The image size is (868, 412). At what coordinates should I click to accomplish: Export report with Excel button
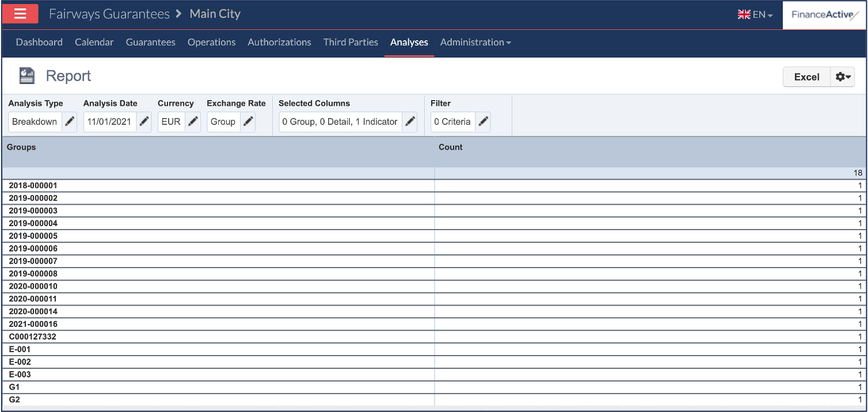click(806, 77)
